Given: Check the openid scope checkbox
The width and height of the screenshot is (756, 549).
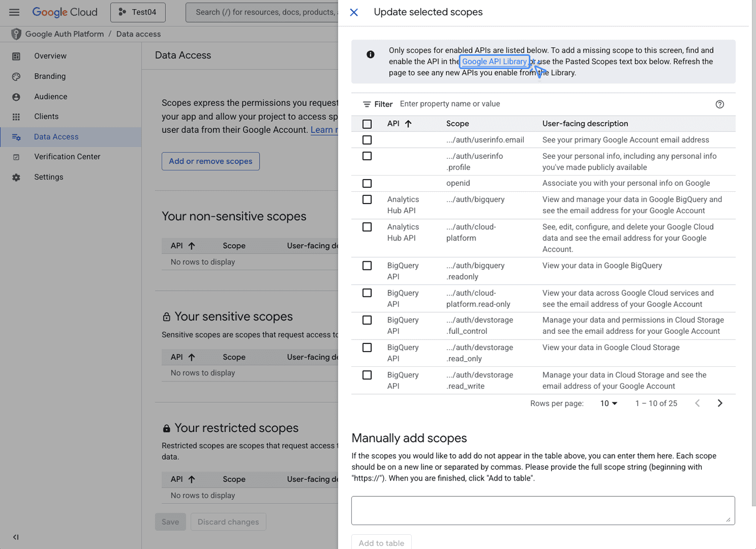Looking at the screenshot, I should coord(367,183).
